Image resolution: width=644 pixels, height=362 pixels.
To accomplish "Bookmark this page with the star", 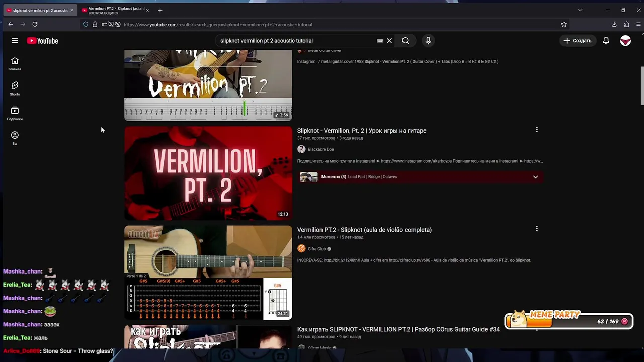I will [564, 24].
